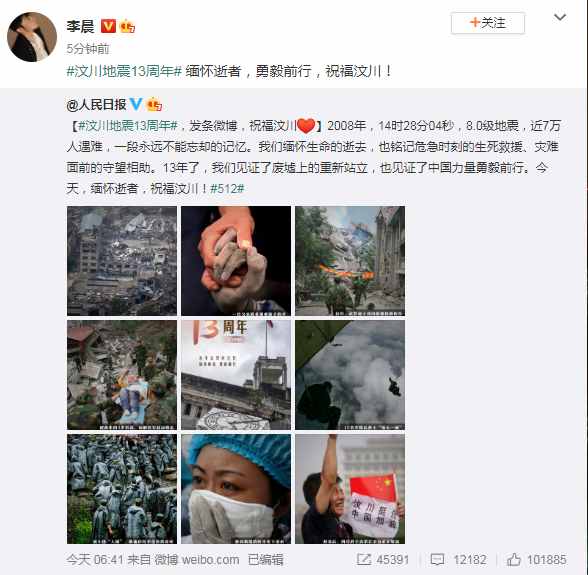Open the #512# hashtag link

click(x=227, y=188)
